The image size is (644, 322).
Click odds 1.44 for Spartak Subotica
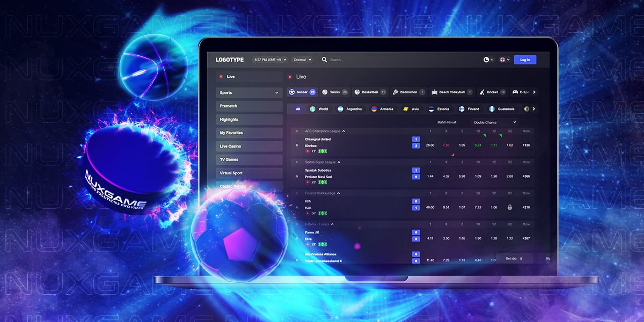(430, 177)
